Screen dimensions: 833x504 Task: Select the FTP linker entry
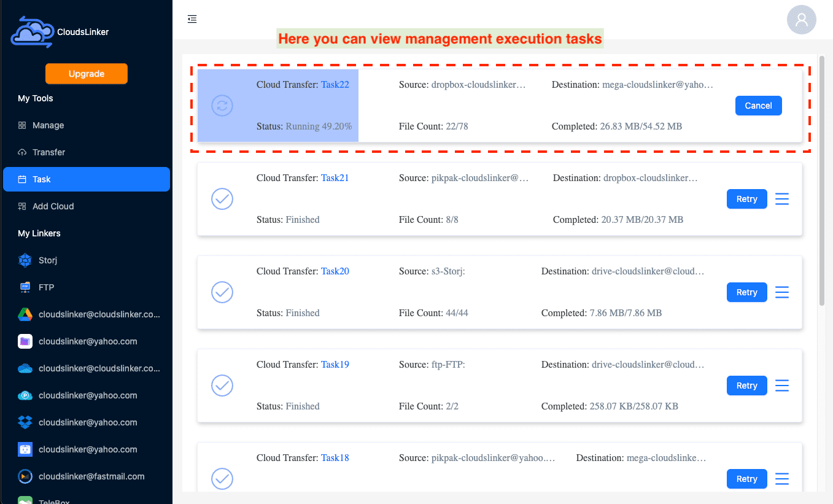(87, 287)
